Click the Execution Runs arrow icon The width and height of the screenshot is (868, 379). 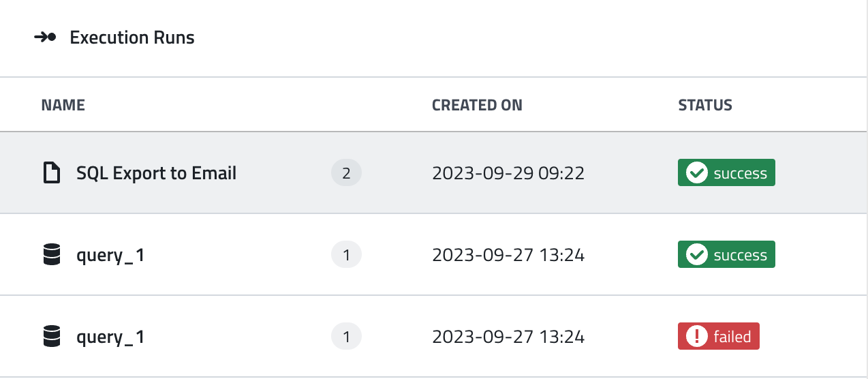45,37
